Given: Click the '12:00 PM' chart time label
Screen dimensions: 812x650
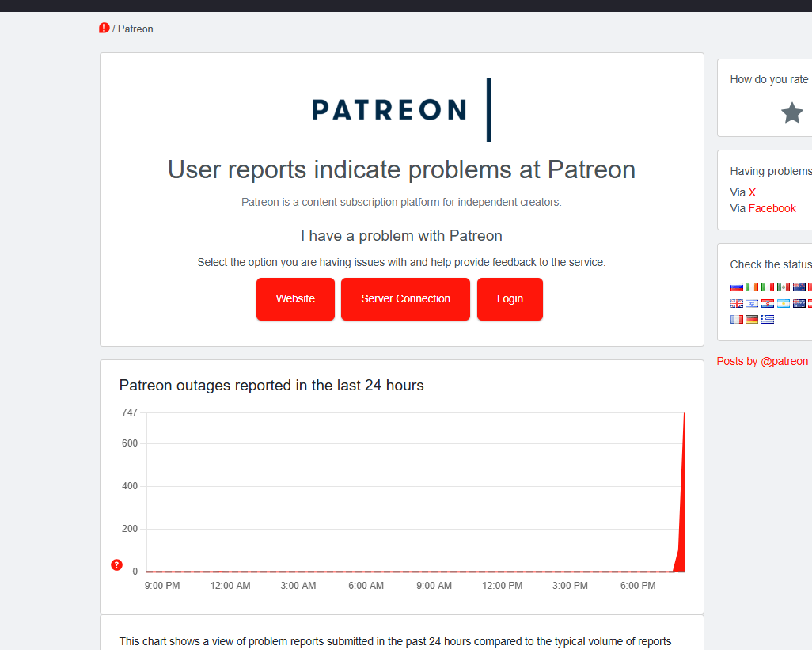Looking at the screenshot, I should click(502, 586).
